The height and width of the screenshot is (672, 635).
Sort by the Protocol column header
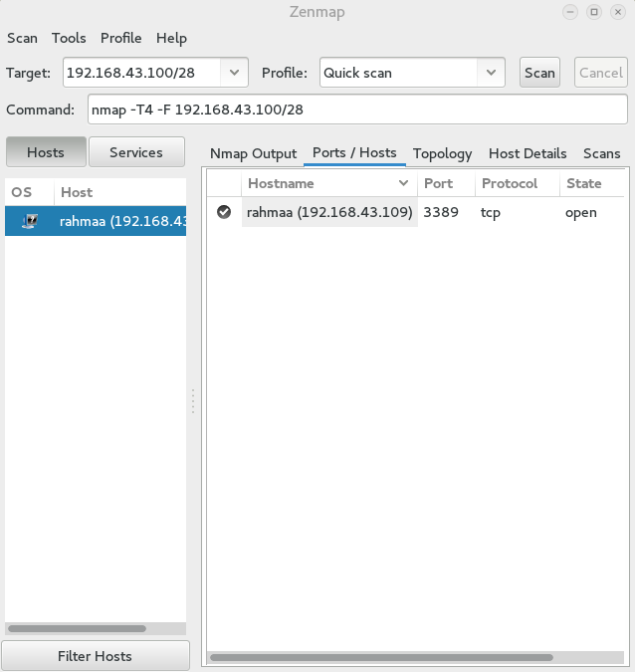(x=518, y=183)
